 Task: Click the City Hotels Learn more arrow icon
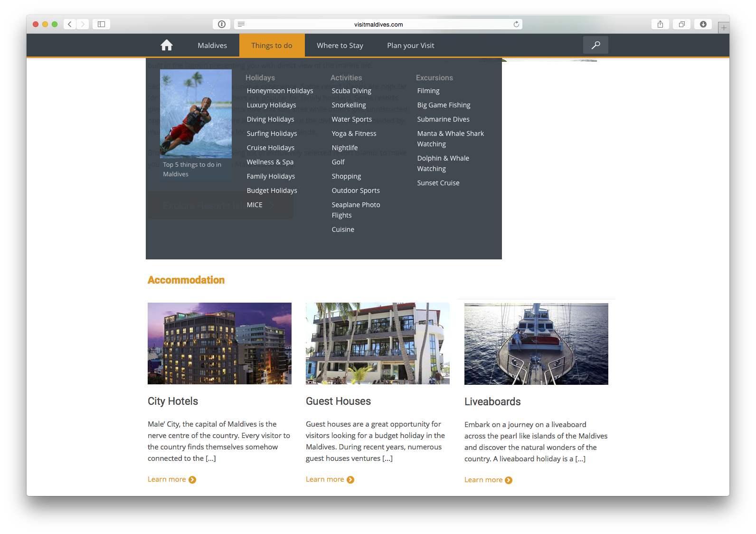[192, 480]
